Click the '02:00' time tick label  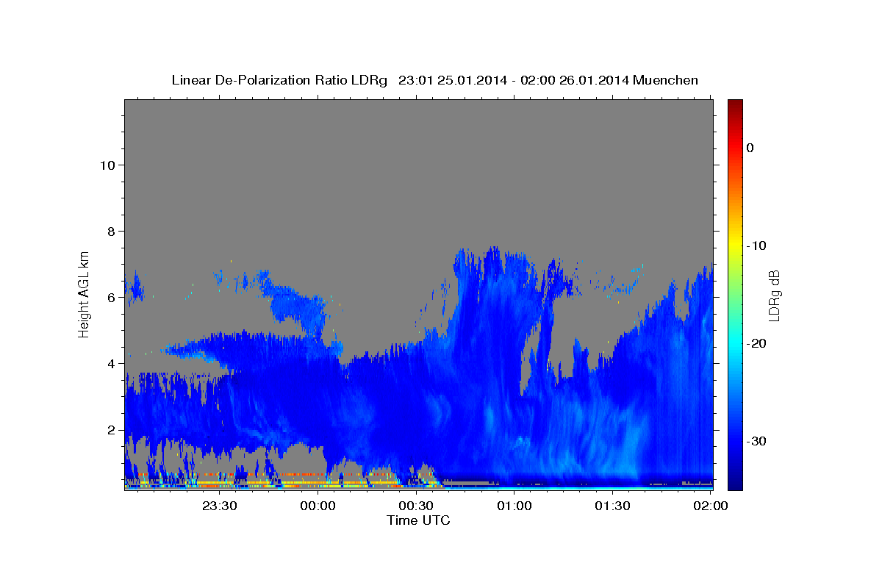[711, 506]
